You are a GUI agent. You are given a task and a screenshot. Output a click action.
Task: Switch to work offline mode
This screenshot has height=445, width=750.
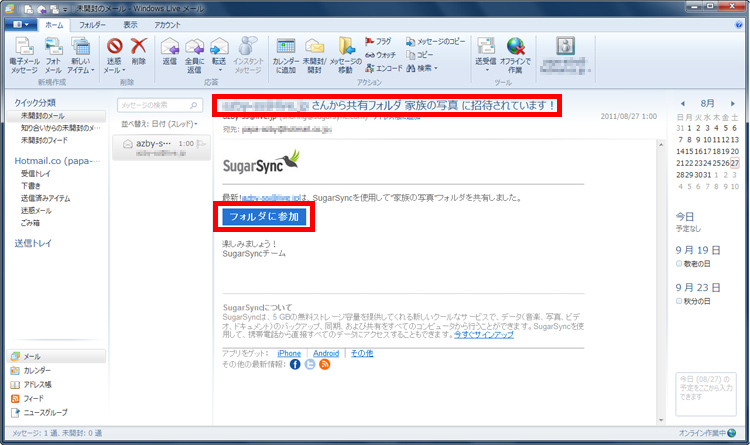click(x=515, y=56)
